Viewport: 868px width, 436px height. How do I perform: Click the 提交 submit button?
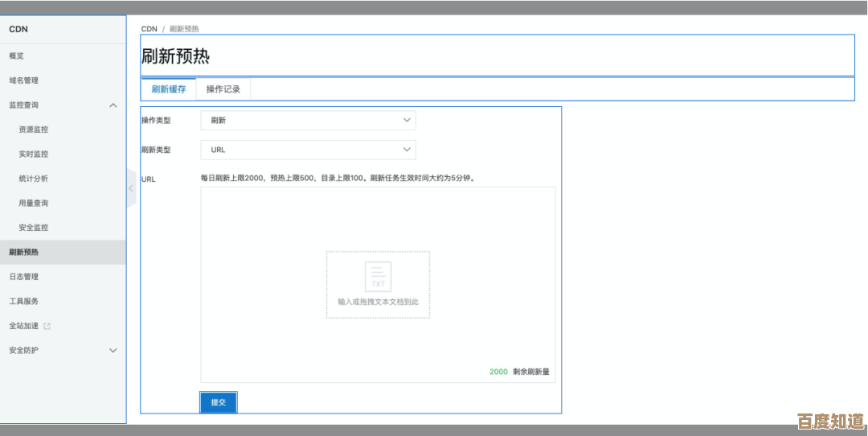tap(218, 401)
